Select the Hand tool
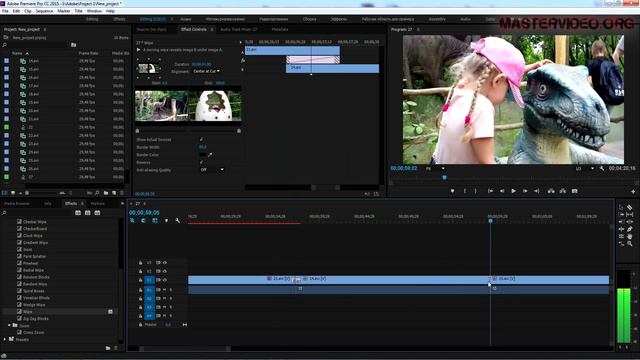This screenshot has height=360, width=640. (x=630, y=236)
